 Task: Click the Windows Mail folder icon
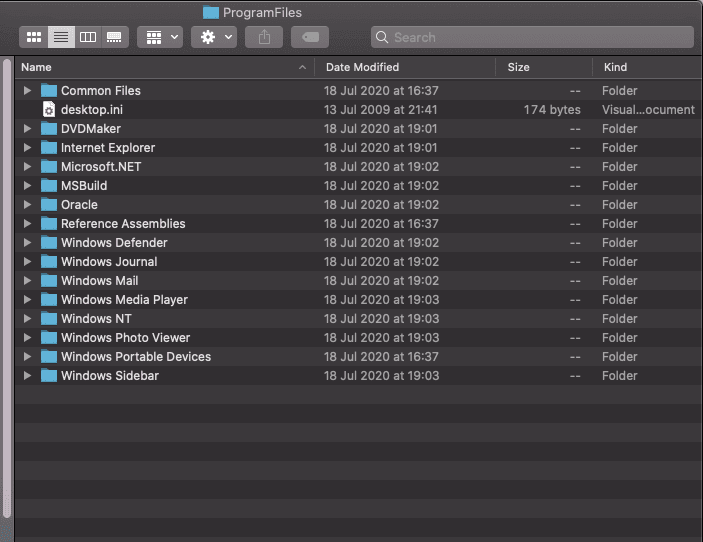coord(49,281)
